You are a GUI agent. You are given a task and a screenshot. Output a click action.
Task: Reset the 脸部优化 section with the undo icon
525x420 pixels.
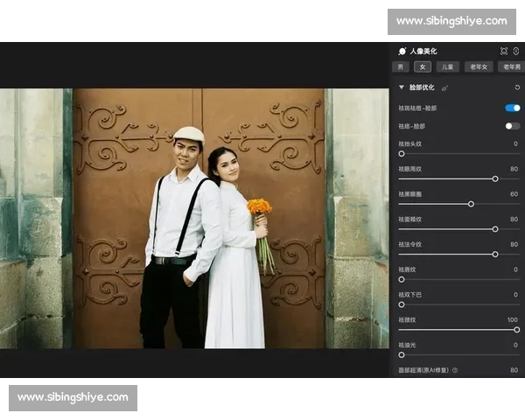point(516,87)
